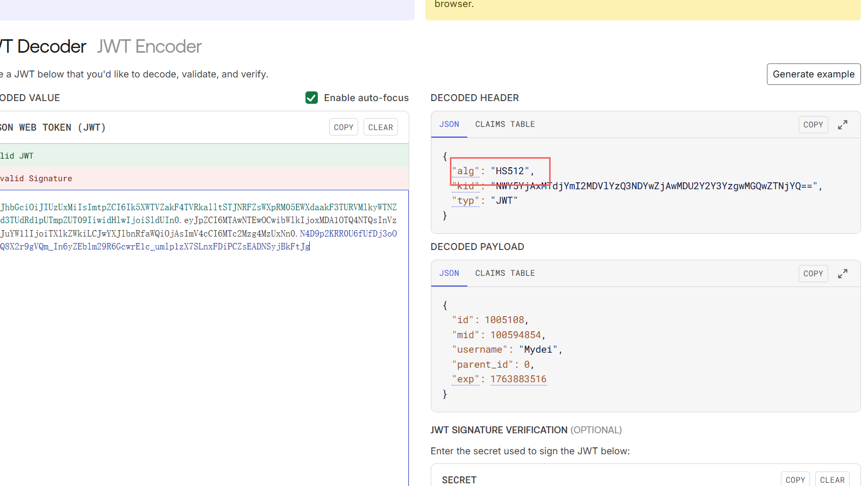Open the JWT Decoder tab
Image resolution: width=868 pixels, height=486 pixels.
tap(43, 47)
